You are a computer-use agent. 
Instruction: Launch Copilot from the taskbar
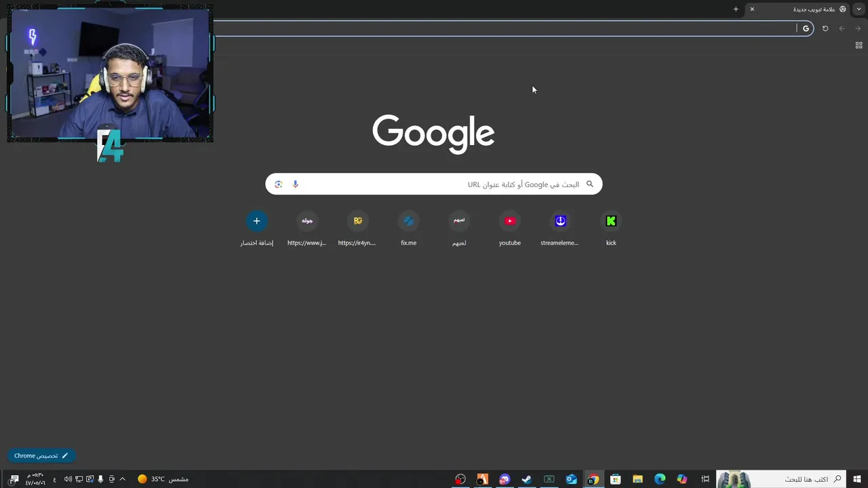[682, 479]
